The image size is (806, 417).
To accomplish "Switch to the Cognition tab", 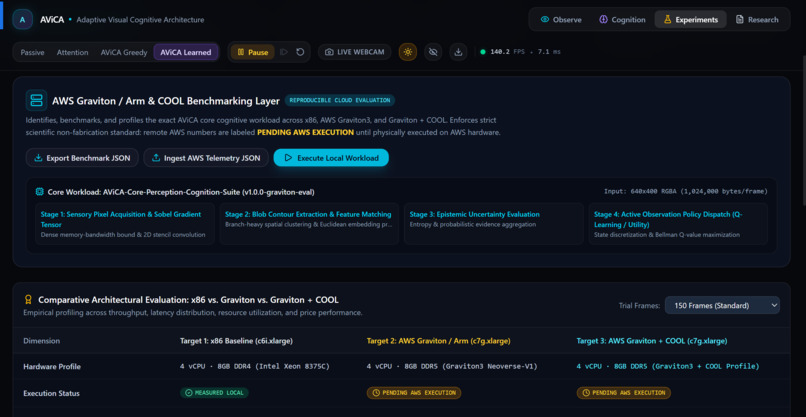I will 622,20.
